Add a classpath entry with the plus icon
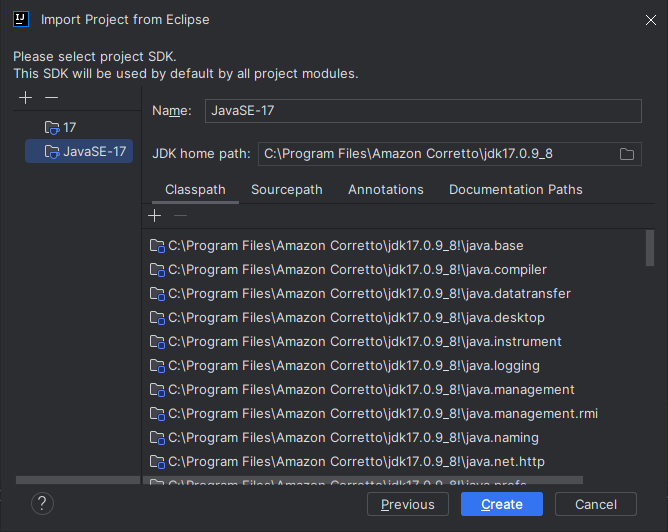Screen dimensions: 668x532 click(x=155, y=216)
